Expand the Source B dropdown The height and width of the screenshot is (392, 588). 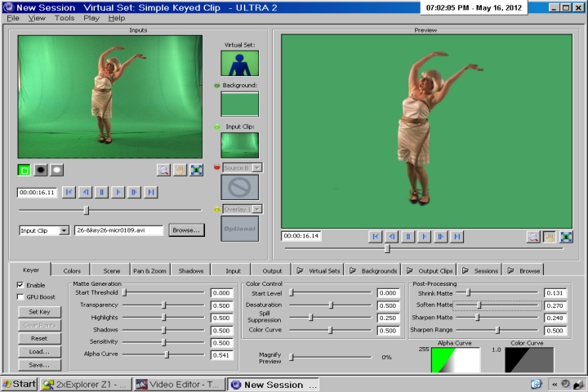(x=256, y=167)
